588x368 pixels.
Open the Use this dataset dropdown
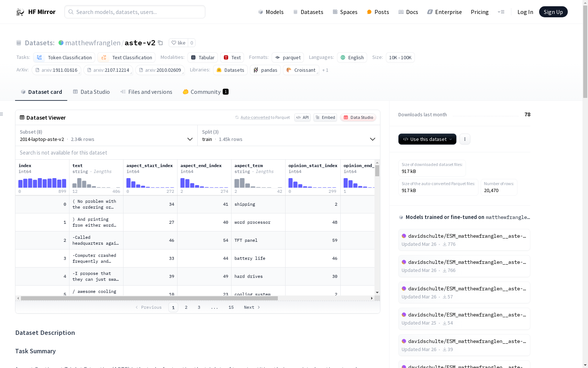coord(427,139)
